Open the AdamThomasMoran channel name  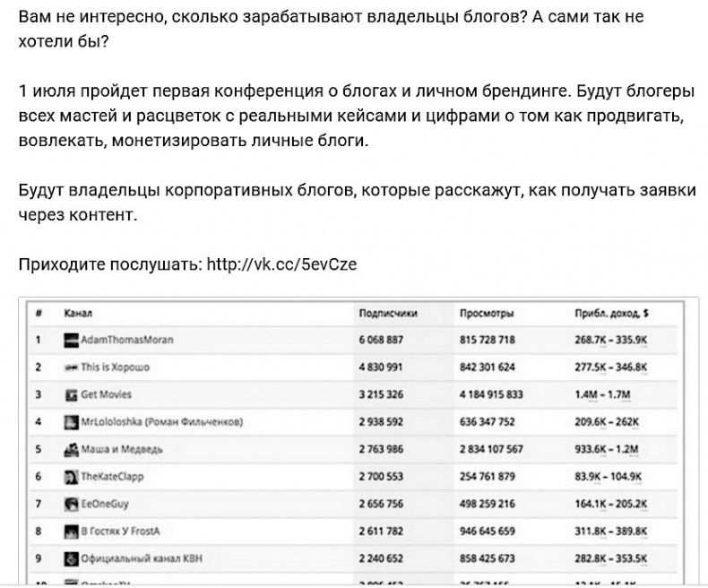[127, 340]
